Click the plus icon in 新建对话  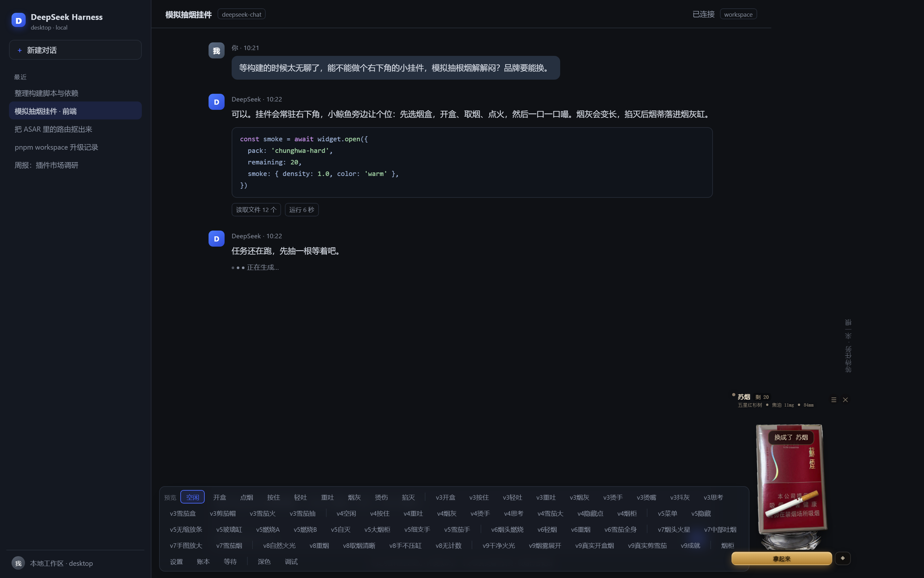pyautogui.click(x=20, y=50)
